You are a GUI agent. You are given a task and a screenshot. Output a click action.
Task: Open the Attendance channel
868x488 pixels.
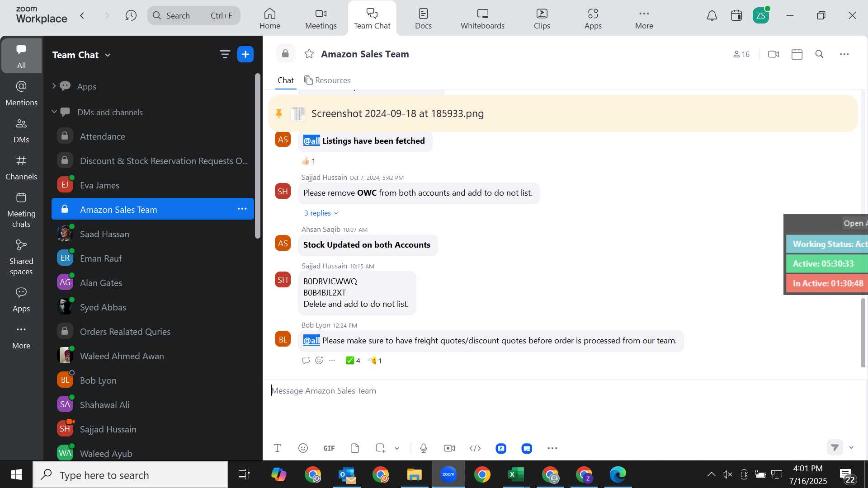point(153,136)
